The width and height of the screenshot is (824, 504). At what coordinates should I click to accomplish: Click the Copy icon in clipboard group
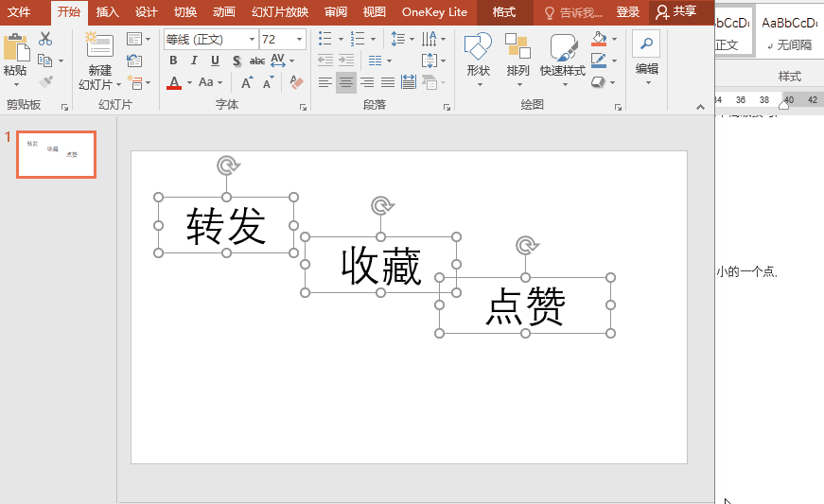pos(45,61)
